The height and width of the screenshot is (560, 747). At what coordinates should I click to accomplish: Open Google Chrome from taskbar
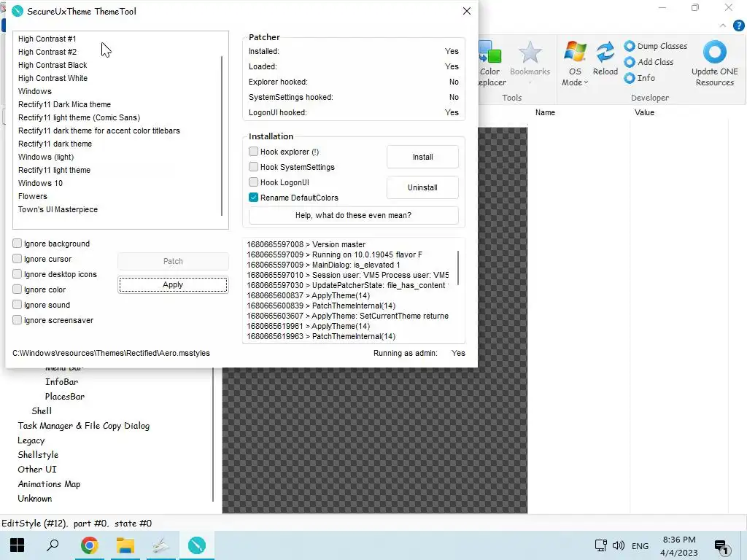[x=89, y=545]
